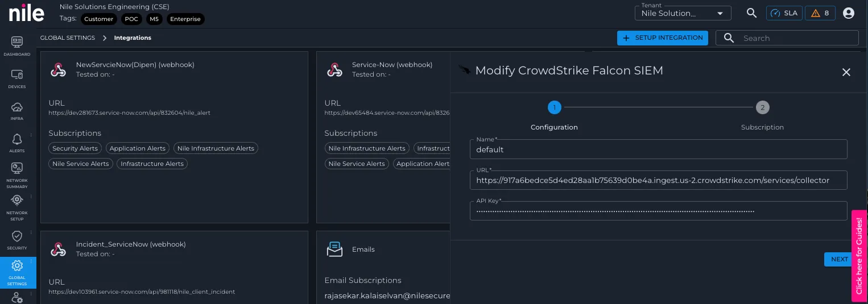Open the user account profile icon

pos(849,13)
